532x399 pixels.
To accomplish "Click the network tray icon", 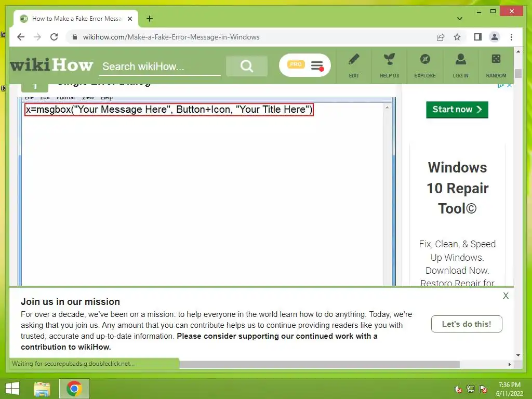I will tap(471, 389).
